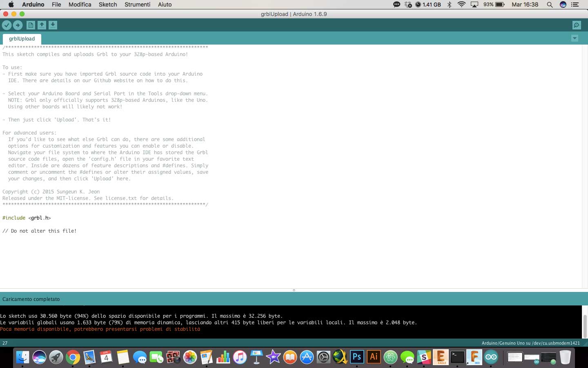Screen dimensions: 588x368
Task: Click the AirPlay display icon
Action: (474, 4)
